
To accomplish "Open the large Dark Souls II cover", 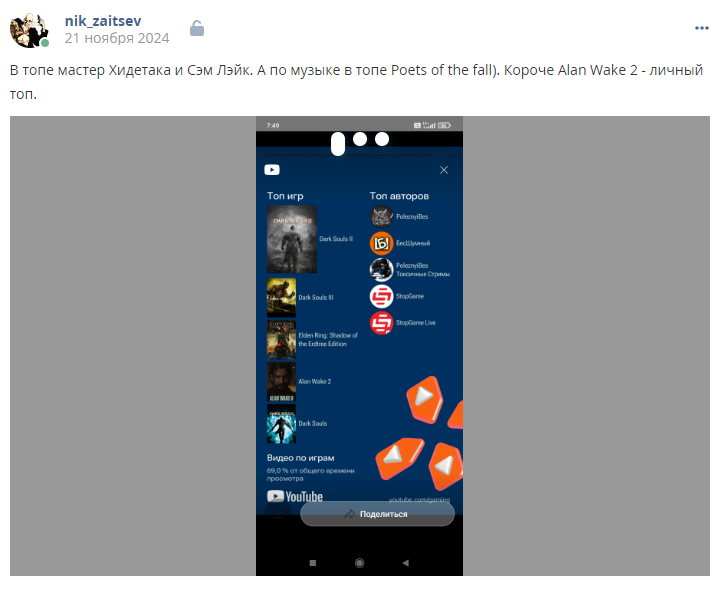I will pyautogui.click(x=292, y=239).
